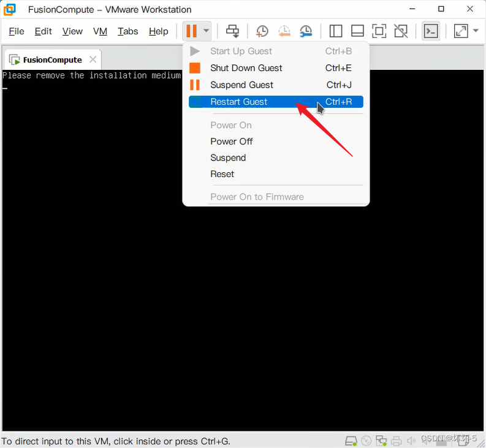Click the stretch guest display icon
The width and height of the screenshot is (486, 448).
461,31
